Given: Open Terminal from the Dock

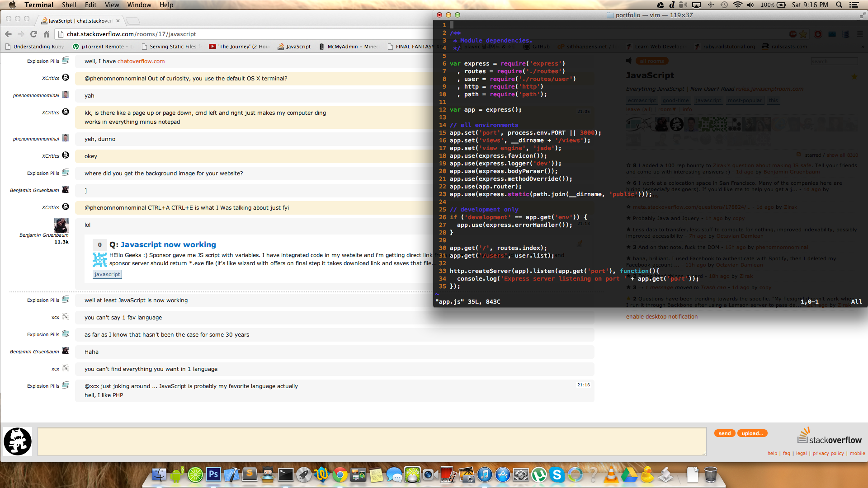Looking at the screenshot, I should tap(286, 474).
